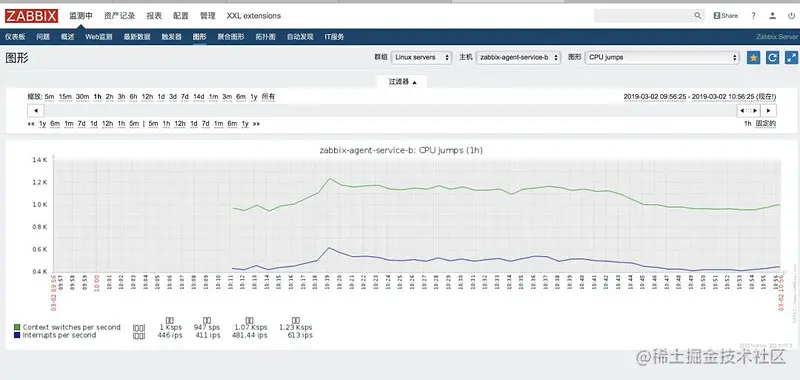Click the graph title zabbix-agent-service-b: CPU jumps

[401, 150]
